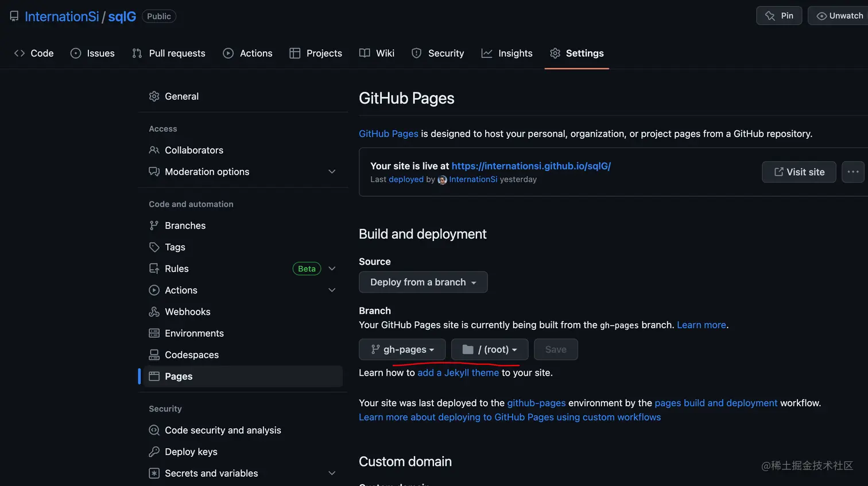
Task: Open the gh-pages branch selector
Action: (402, 349)
